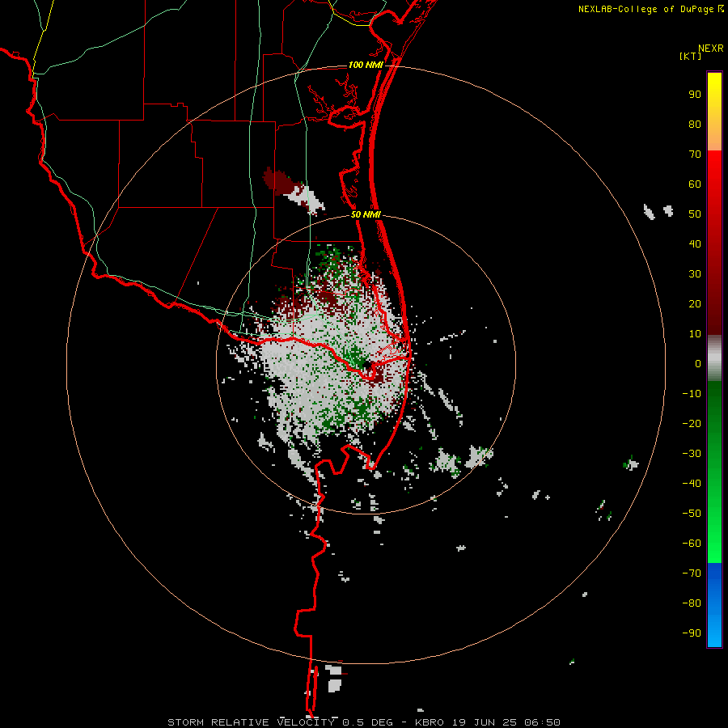Click the 30 value on velocity scale
The width and height of the screenshot is (728, 728).
click(x=695, y=274)
